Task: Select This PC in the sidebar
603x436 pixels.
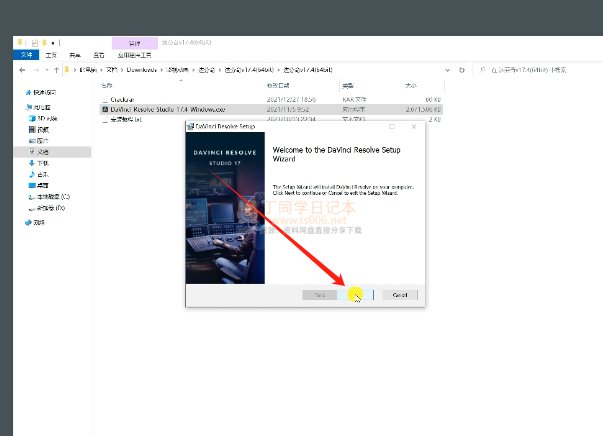Action: tap(42, 107)
